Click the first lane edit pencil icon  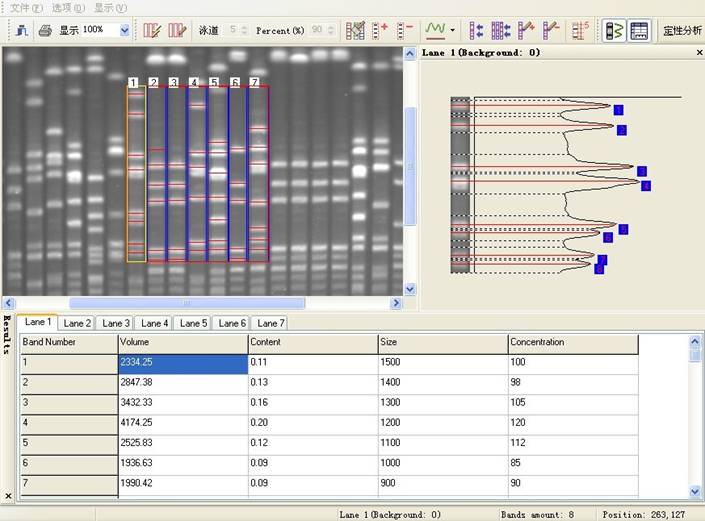click(x=152, y=31)
